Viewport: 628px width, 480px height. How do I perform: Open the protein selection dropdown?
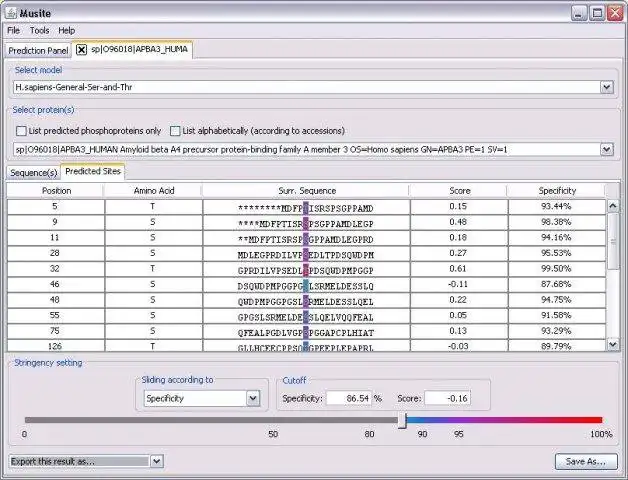[607, 149]
